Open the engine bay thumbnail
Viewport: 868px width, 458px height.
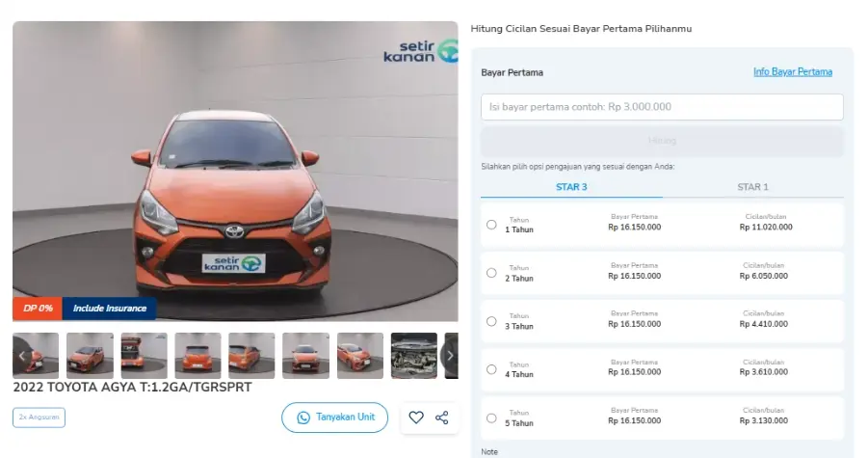413,356
